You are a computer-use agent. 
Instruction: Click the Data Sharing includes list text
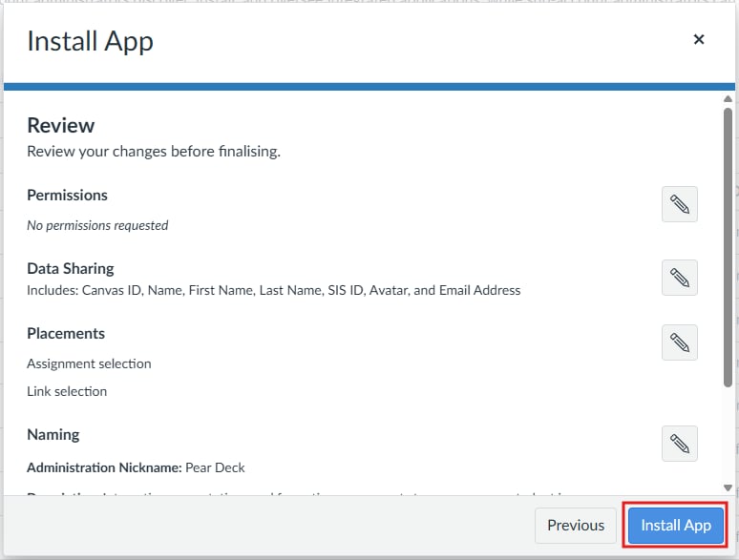274,290
